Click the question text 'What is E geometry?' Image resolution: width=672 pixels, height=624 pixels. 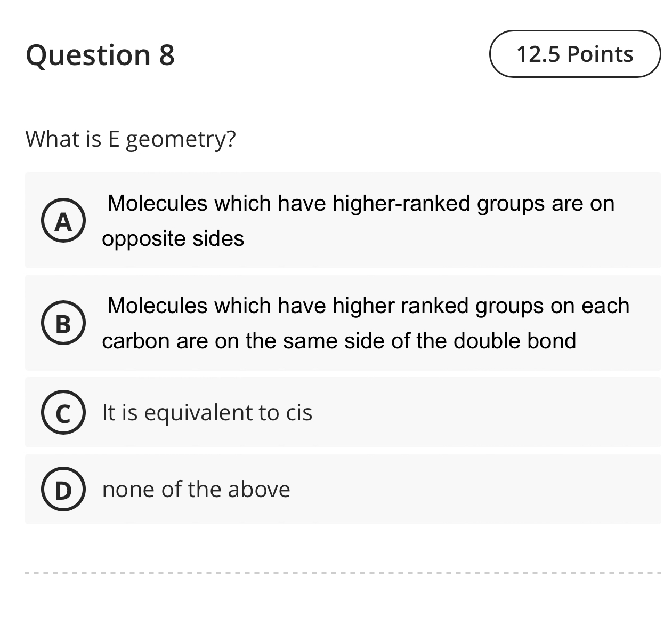[131, 139]
